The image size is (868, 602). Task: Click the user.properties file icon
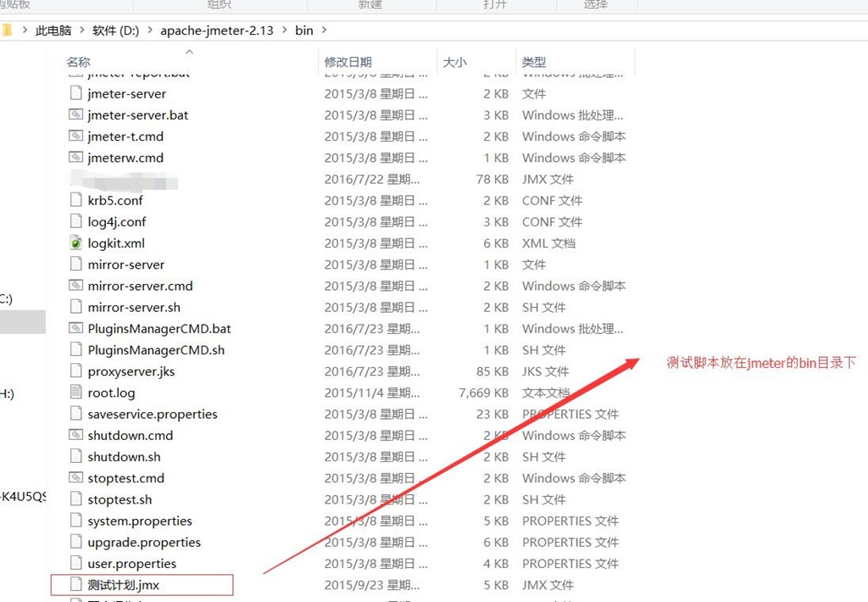[x=75, y=563]
